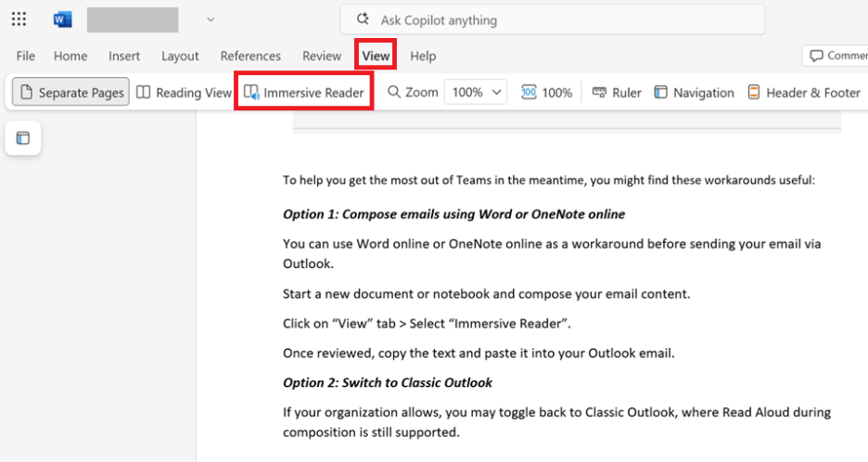Open the File menu

pyautogui.click(x=25, y=56)
